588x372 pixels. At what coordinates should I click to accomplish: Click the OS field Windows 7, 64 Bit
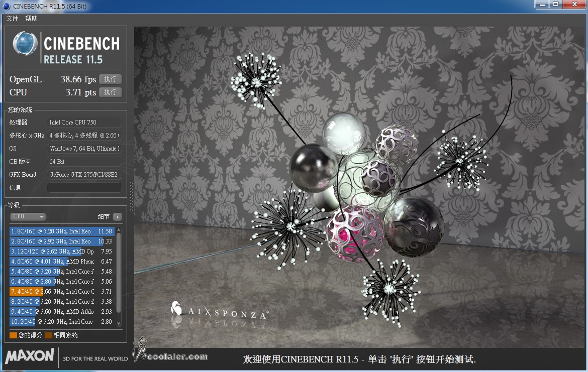click(84, 149)
